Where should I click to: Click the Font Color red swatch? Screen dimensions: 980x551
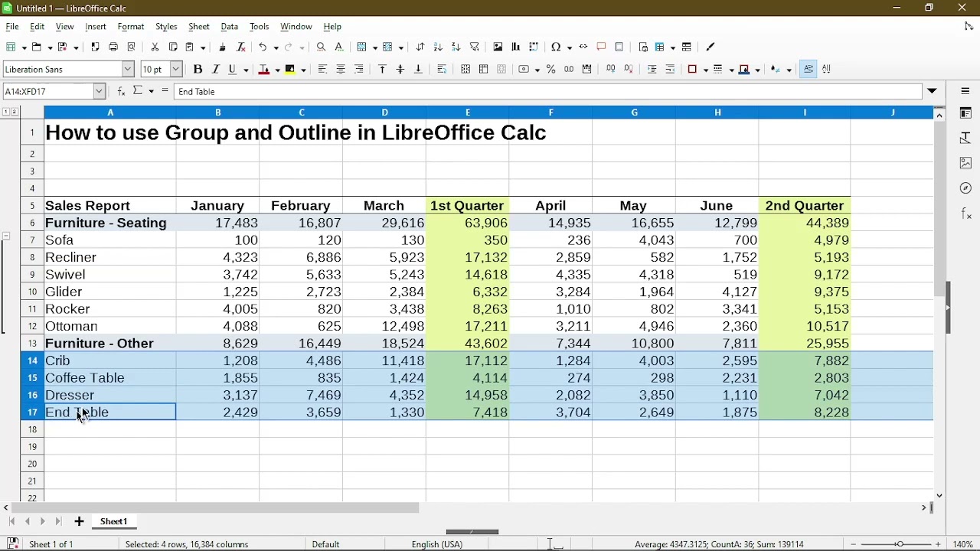[x=264, y=70]
